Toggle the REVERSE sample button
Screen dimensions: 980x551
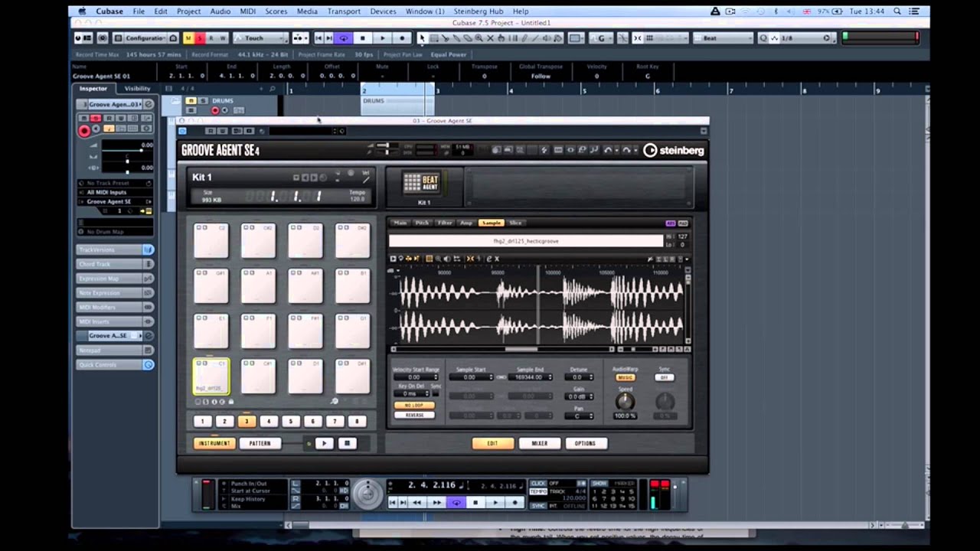[x=414, y=415]
